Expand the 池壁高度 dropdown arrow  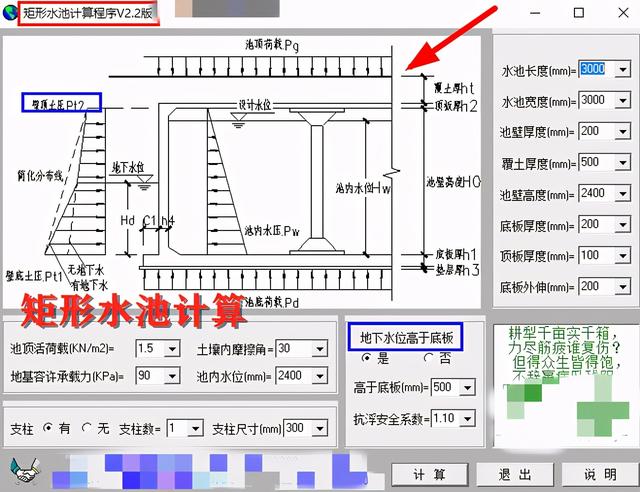622,194
